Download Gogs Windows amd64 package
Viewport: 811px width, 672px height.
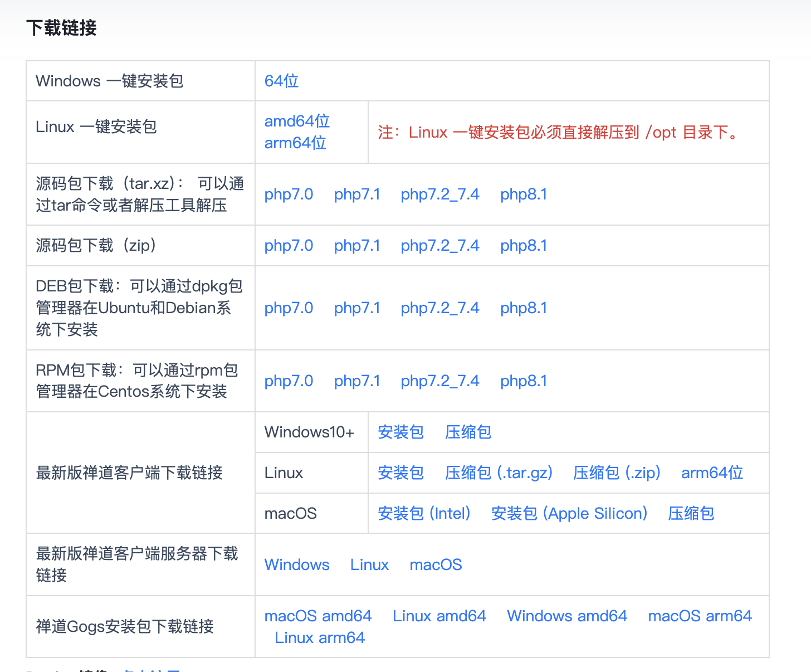(x=567, y=616)
